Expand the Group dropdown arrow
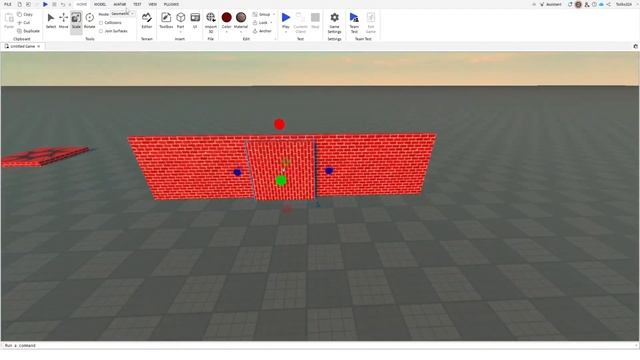 pyautogui.click(x=273, y=14)
